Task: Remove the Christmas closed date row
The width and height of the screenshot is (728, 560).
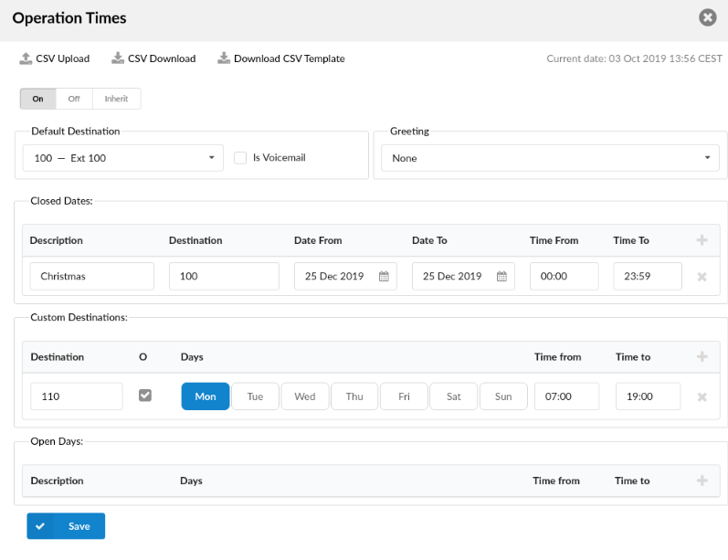Action: (702, 277)
